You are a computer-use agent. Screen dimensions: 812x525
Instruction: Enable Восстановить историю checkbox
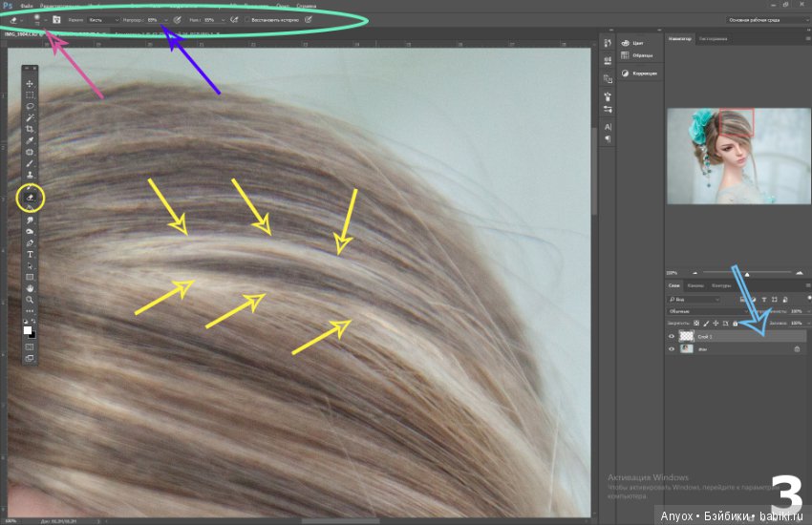[x=247, y=20]
